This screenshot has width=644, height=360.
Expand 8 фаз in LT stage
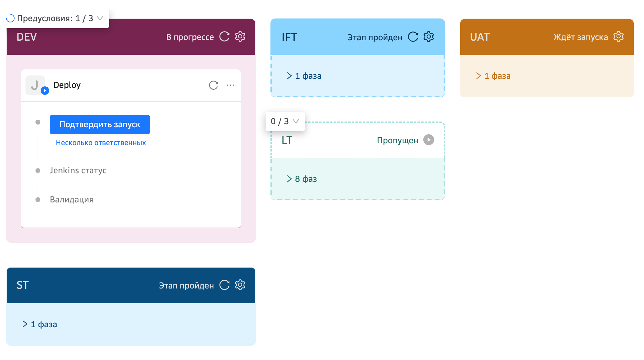click(302, 179)
